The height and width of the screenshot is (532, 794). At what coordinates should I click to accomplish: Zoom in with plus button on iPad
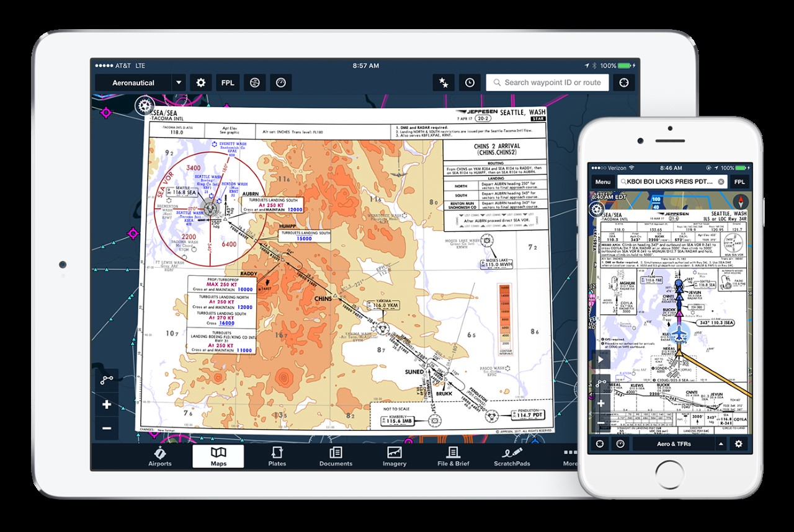tap(107, 404)
